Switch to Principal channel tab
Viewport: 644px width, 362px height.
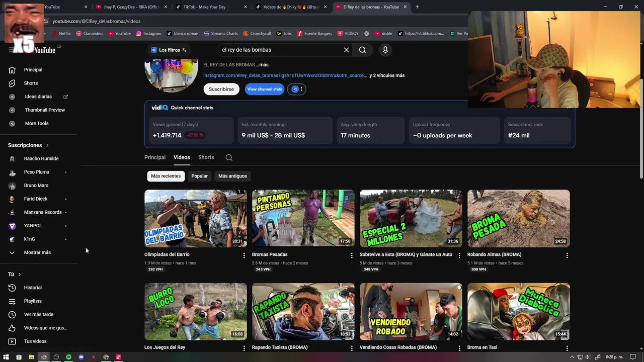(155, 157)
